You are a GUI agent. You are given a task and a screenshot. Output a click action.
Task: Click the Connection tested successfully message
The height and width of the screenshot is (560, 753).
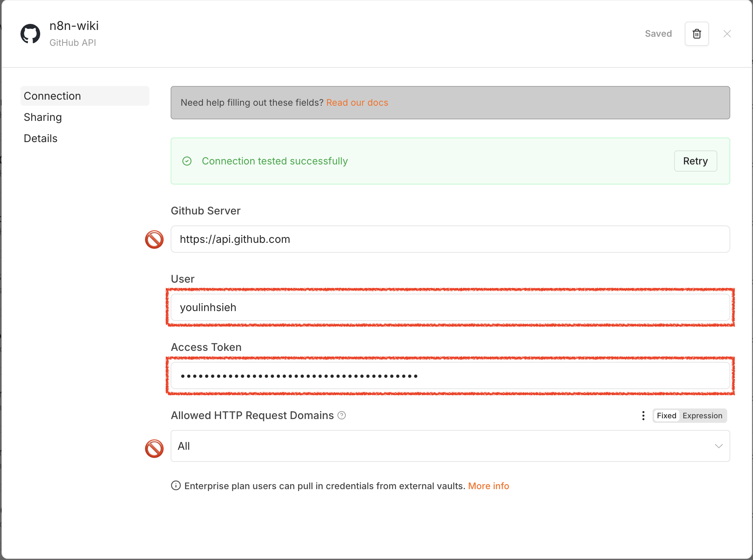(275, 161)
